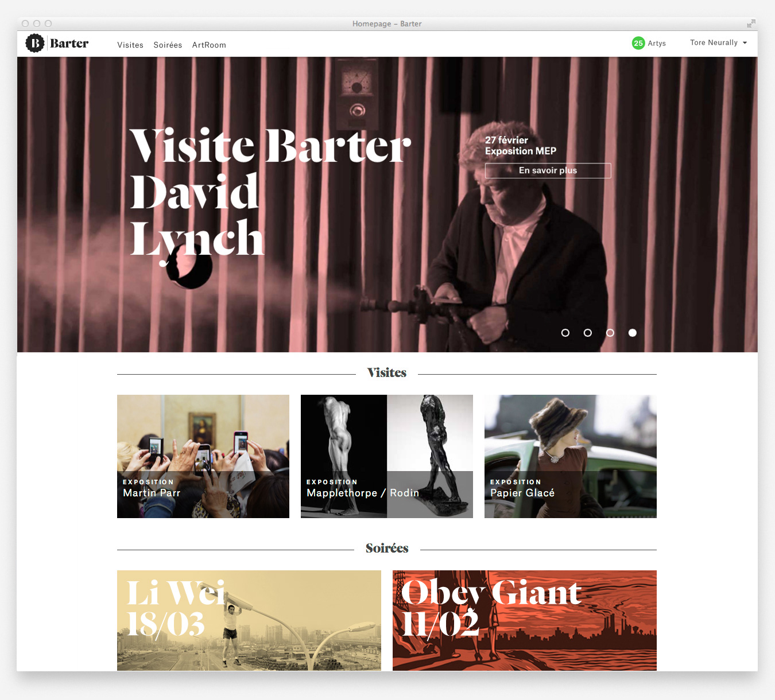Go to the ArtRoom navigation item
Screen dimensions: 775x700
click(x=209, y=45)
